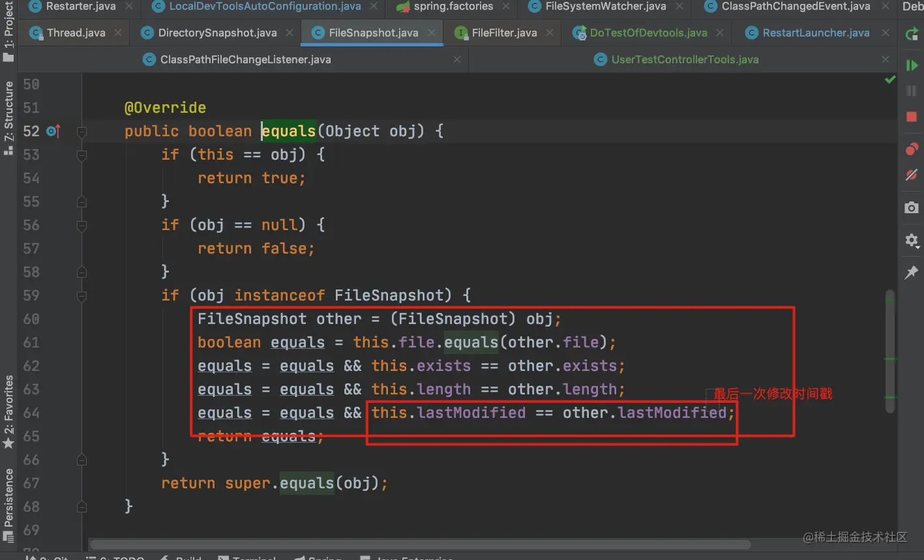Close the UserTestControllerTools.java tab
This screenshot has height=560, width=924.
point(885,59)
